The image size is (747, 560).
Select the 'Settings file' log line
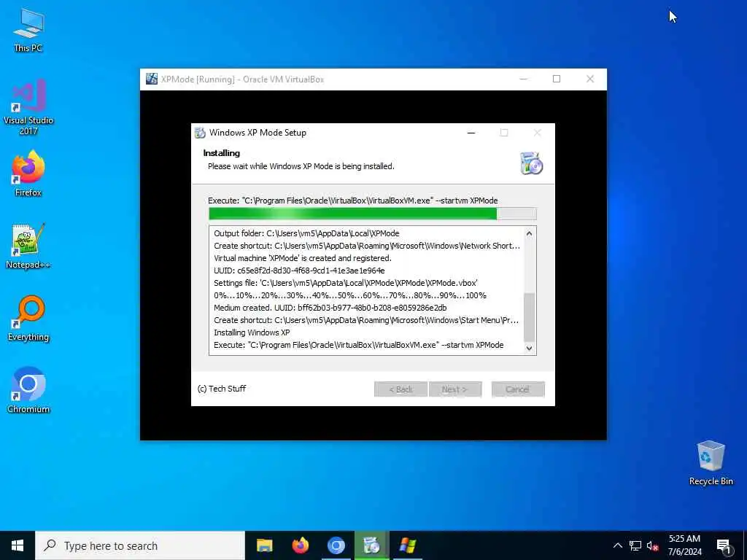[x=345, y=283]
